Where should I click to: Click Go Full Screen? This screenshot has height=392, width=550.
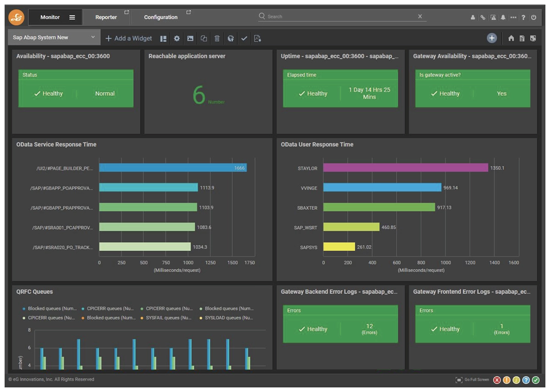coord(472,380)
